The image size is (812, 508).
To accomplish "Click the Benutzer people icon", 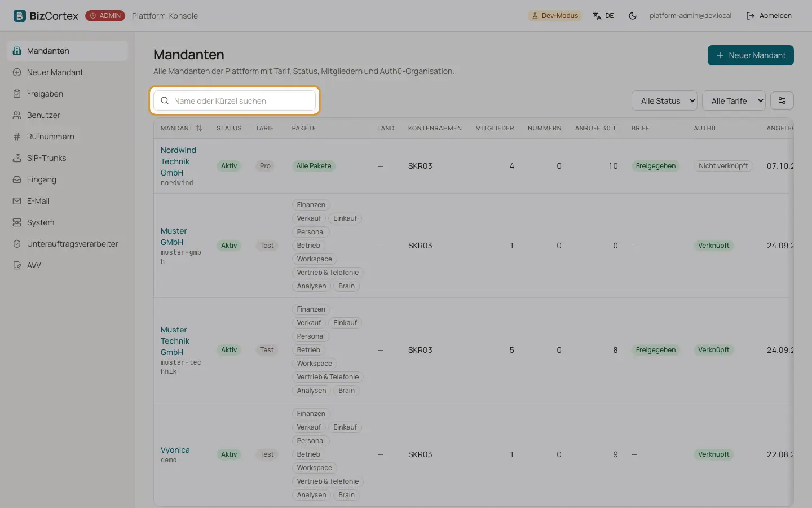I will 17,115.
